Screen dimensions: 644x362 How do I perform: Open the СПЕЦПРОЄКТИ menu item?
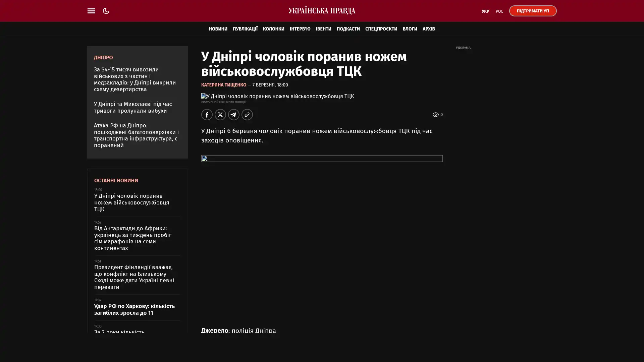pos(381,29)
